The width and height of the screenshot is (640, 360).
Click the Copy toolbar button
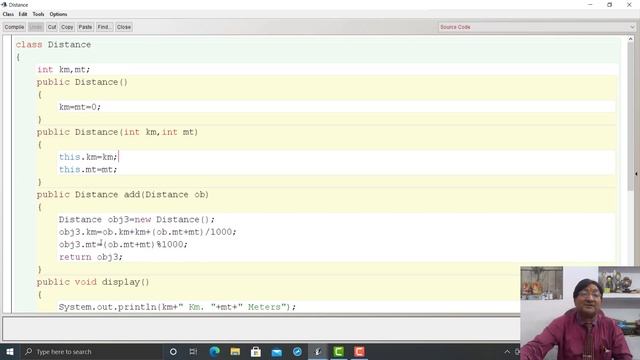(x=67, y=27)
